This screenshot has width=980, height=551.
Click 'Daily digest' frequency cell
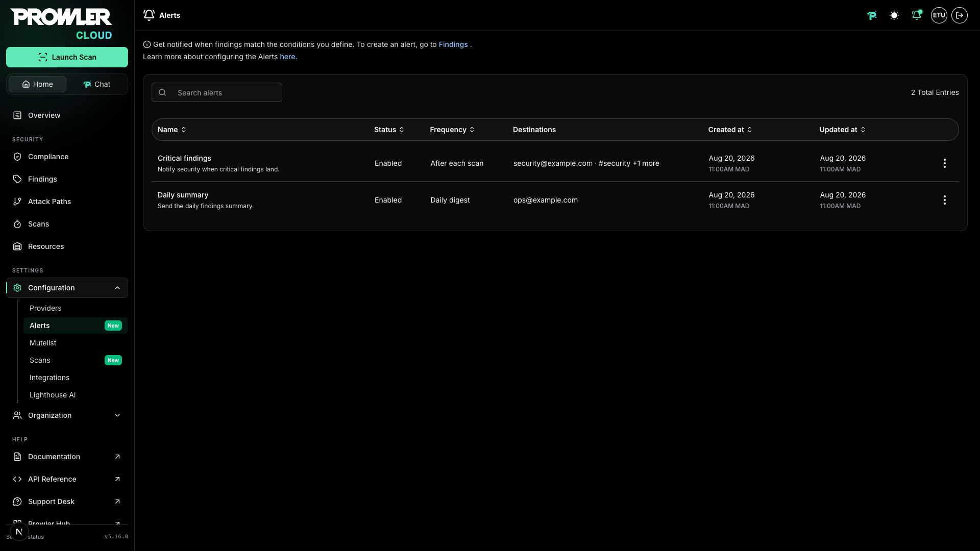[x=450, y=200]
